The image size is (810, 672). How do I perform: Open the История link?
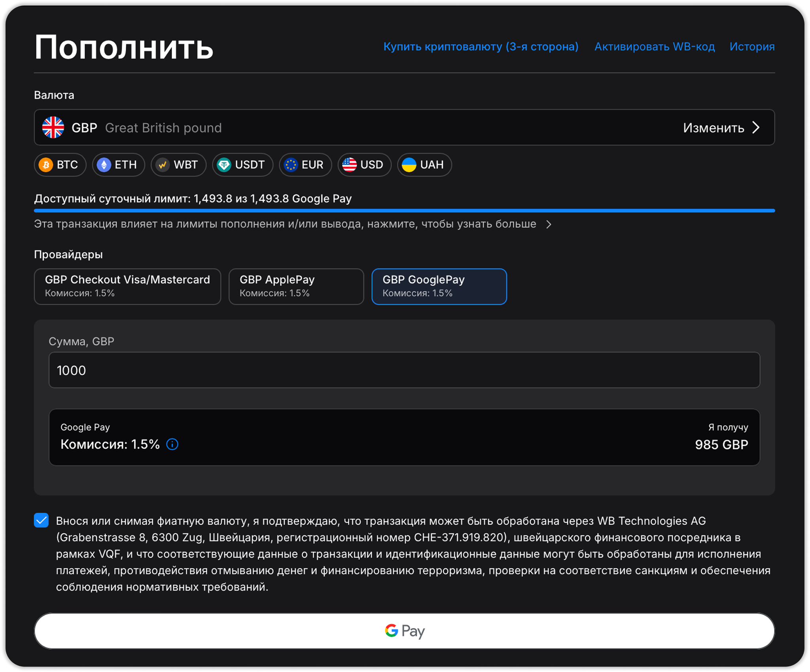(x=752, y=47)
